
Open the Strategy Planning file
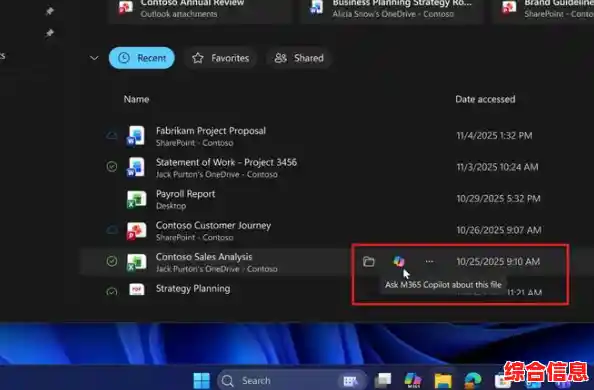click(x=193, y=288)
